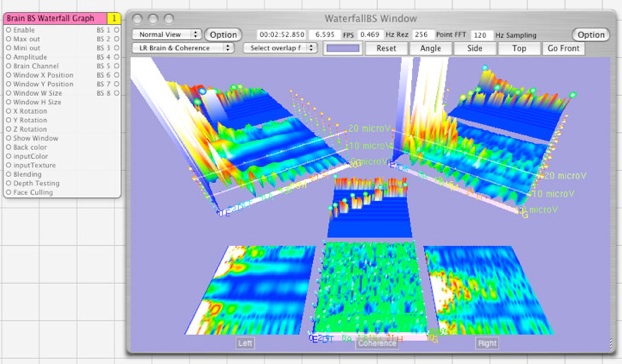Toggle the Depth Testing port

pyautogui.click(x=8, y=183)
